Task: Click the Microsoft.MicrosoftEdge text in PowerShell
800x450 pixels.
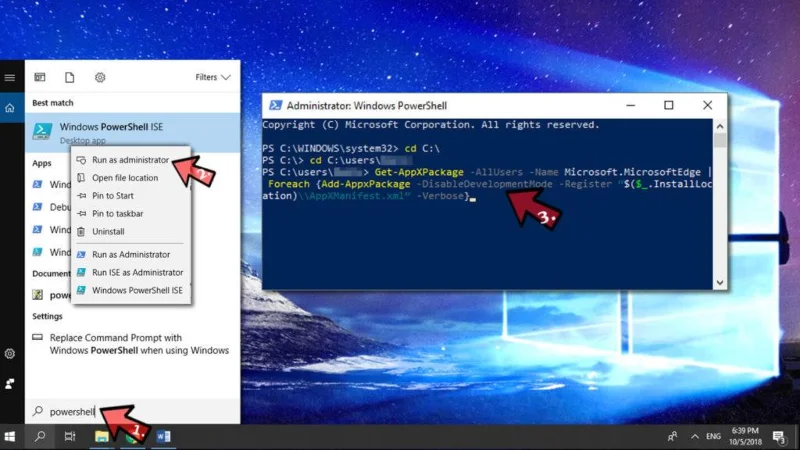Action: [x=632, y=172]
